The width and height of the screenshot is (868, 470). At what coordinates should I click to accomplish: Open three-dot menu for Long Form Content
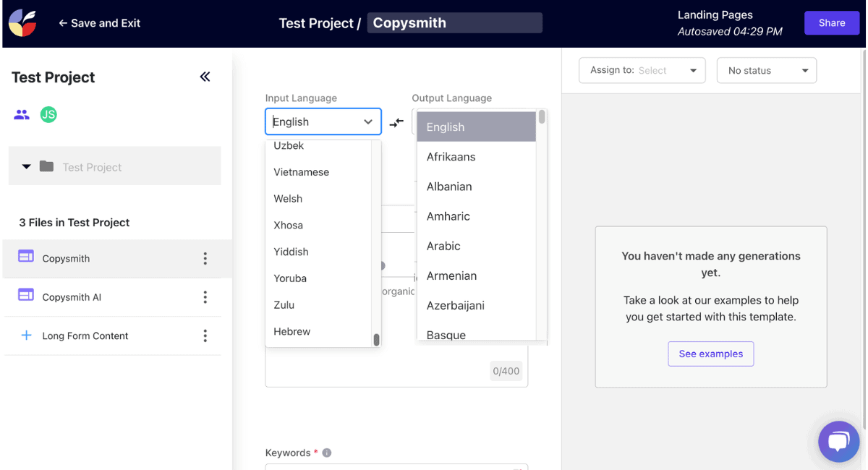click(205, 336)
